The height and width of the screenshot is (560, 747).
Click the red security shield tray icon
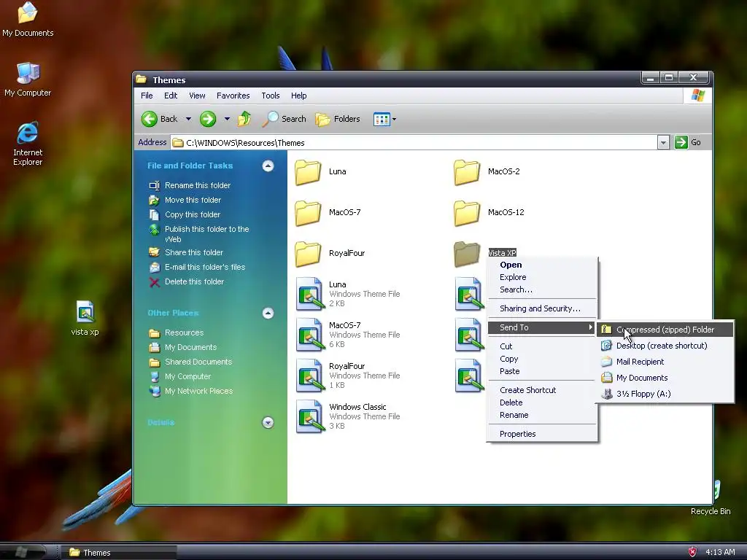(x=693, y=552)
